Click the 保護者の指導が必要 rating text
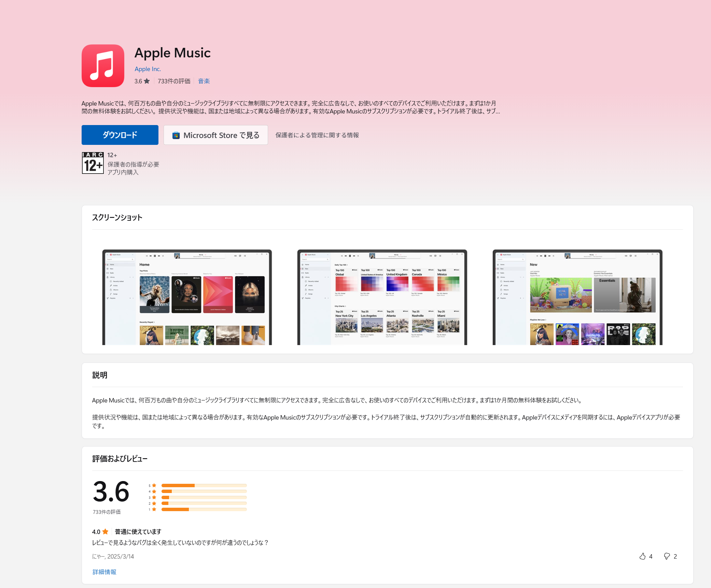This screenshot has height=588, width=711. click(x=134, y=164)
